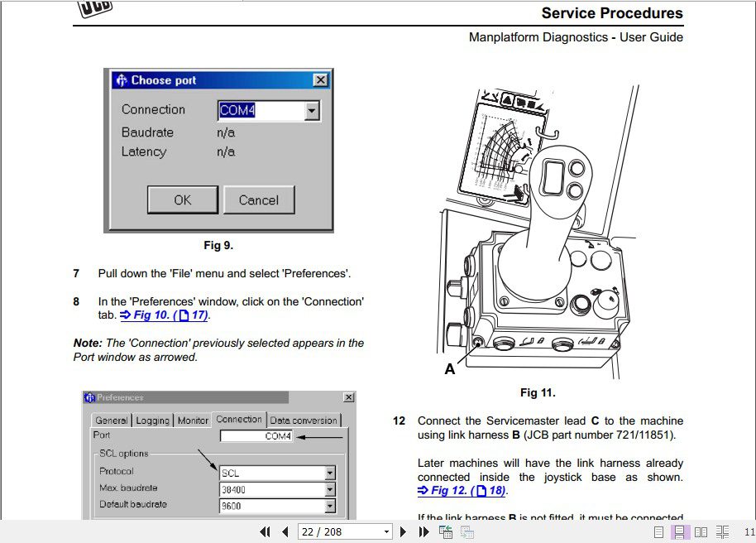Click the 'Fig 9.' caption
756x543 pixels.
(218, 245)
